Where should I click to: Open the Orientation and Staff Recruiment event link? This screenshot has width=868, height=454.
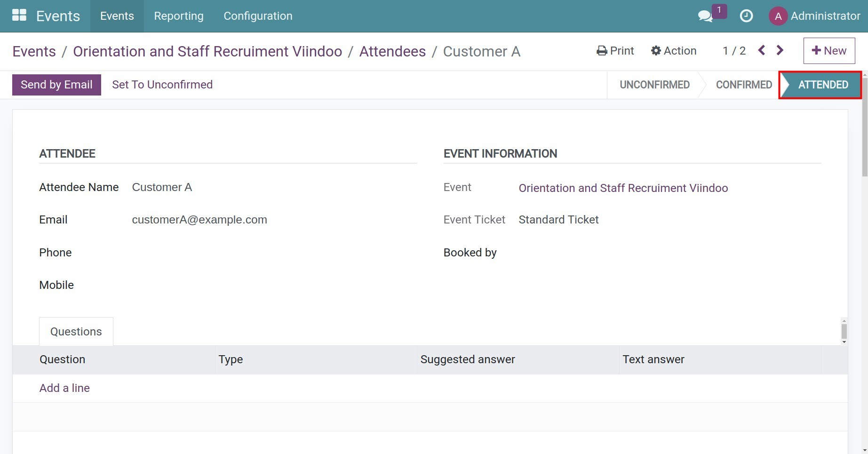click(623, 188)
